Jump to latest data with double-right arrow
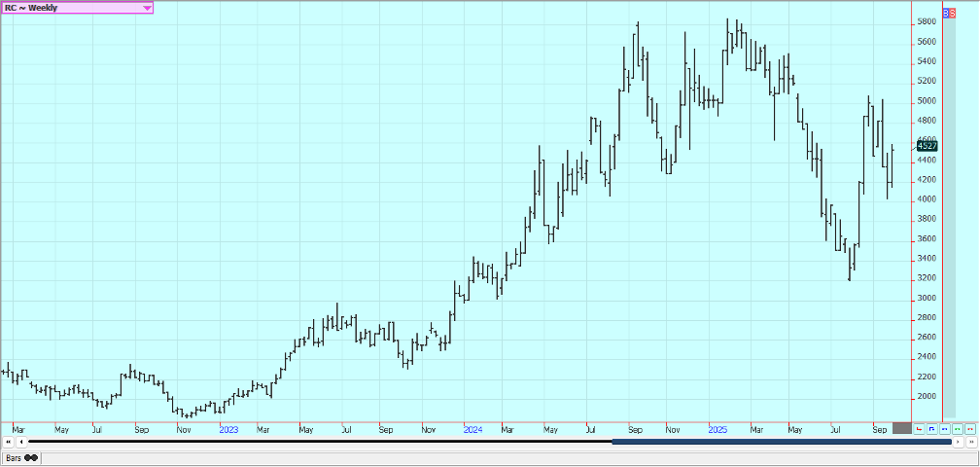 pos(970,442)
